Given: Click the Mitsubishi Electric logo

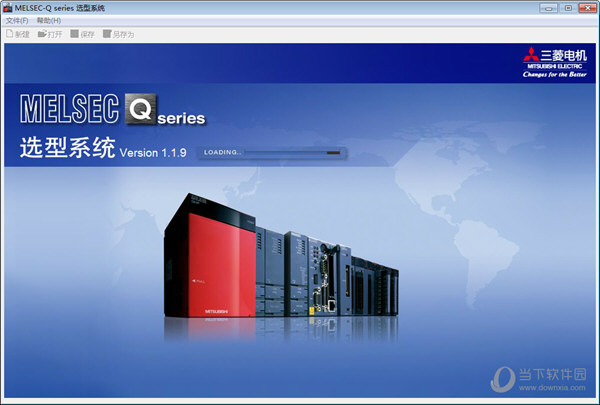Looking at the screenshot, I should [x=554, y=62].
